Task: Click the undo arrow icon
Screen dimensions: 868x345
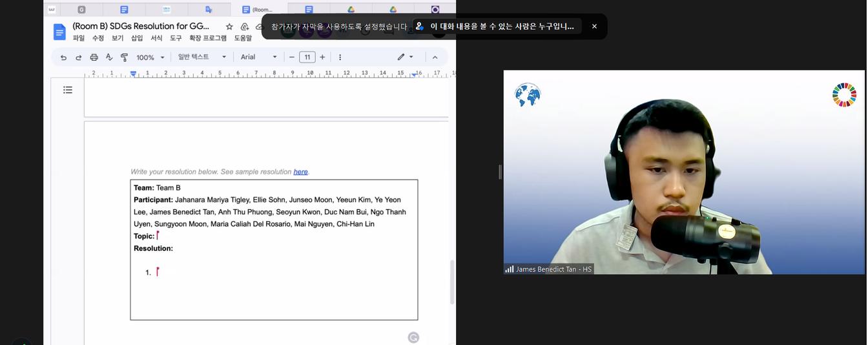Action: [63, 57]
